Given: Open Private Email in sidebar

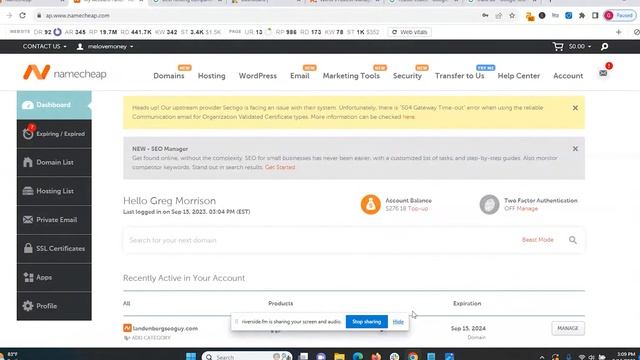Looking at the screenshot, I should coord(54,220).
